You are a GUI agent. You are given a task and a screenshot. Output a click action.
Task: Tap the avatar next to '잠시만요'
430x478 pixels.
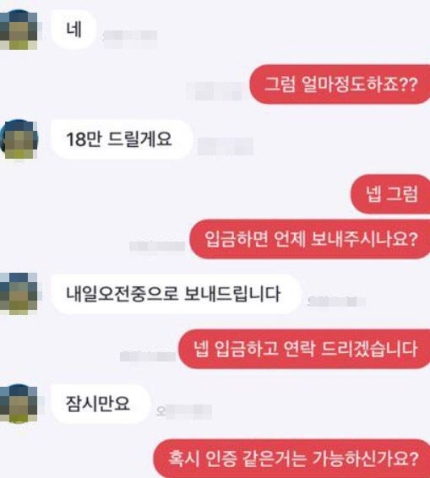[18, 403]
